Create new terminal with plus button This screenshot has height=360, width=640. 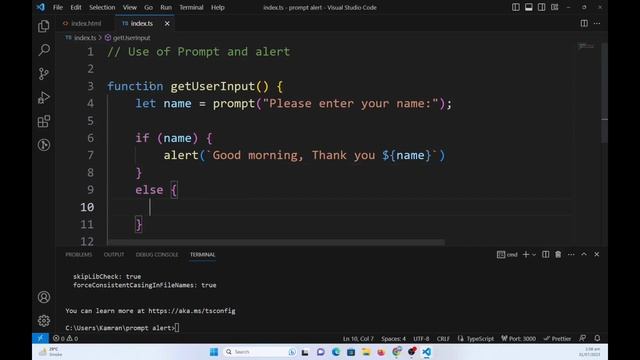526,254
